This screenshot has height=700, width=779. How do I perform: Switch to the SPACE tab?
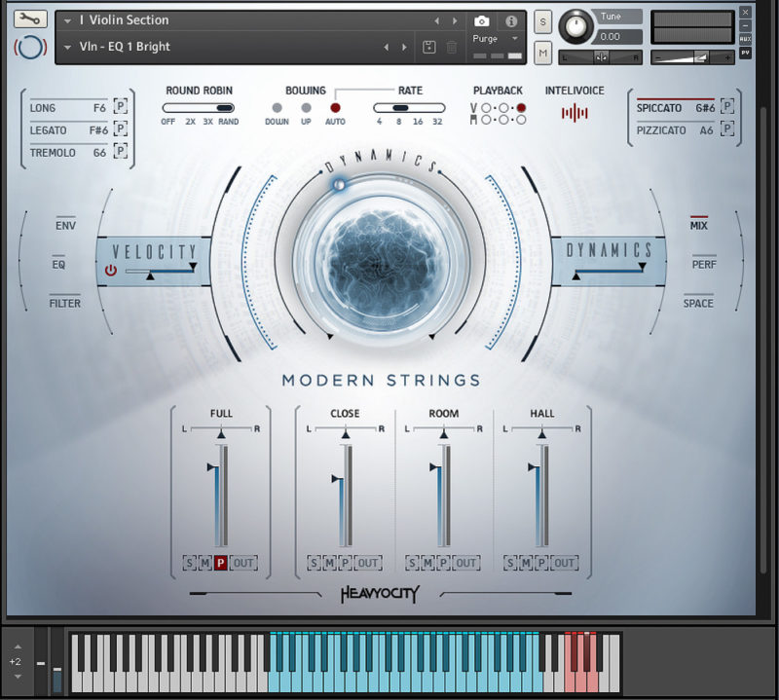[x=698, y=303]
